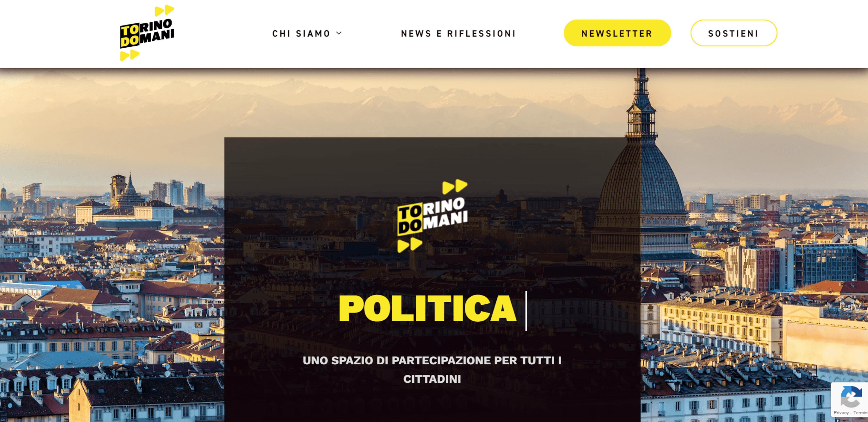Click the Torino Domani logo in header

147,33
